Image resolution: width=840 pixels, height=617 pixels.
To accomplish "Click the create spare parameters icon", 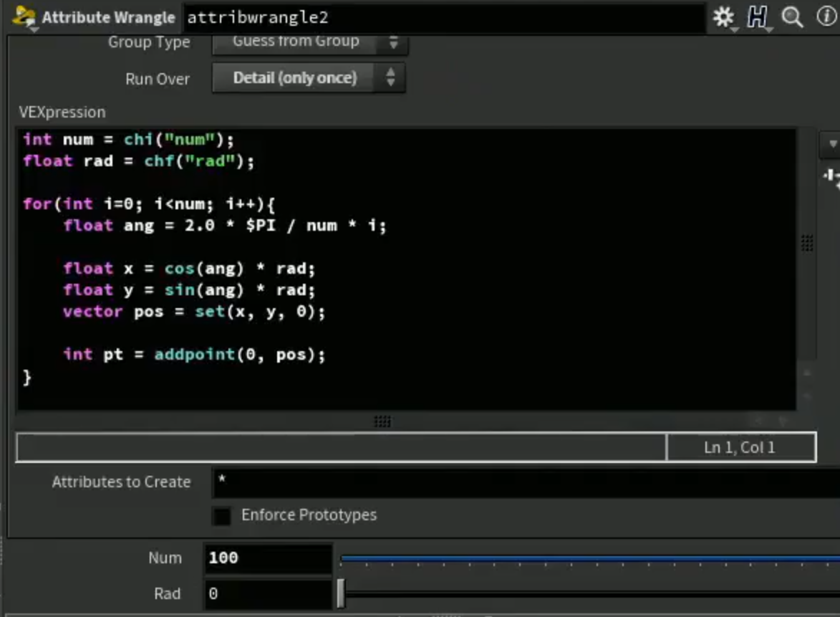I will click(831, 177).
